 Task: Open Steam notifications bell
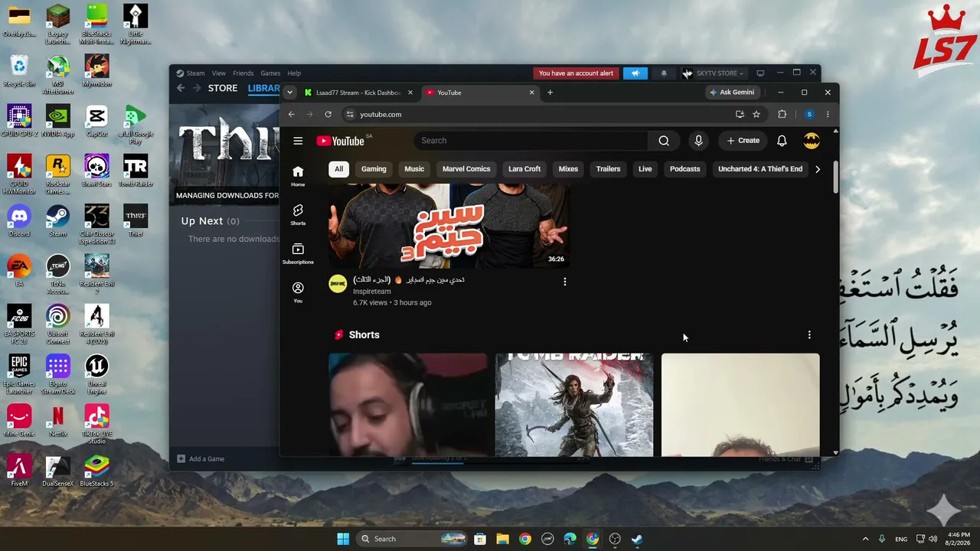pyautogui.click(x=664, y=73)
